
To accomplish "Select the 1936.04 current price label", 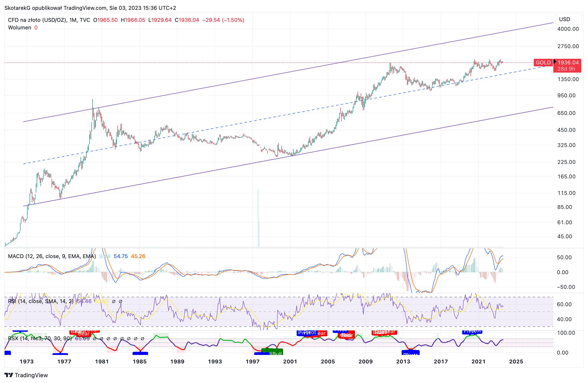I will click(x=568, y=62).
